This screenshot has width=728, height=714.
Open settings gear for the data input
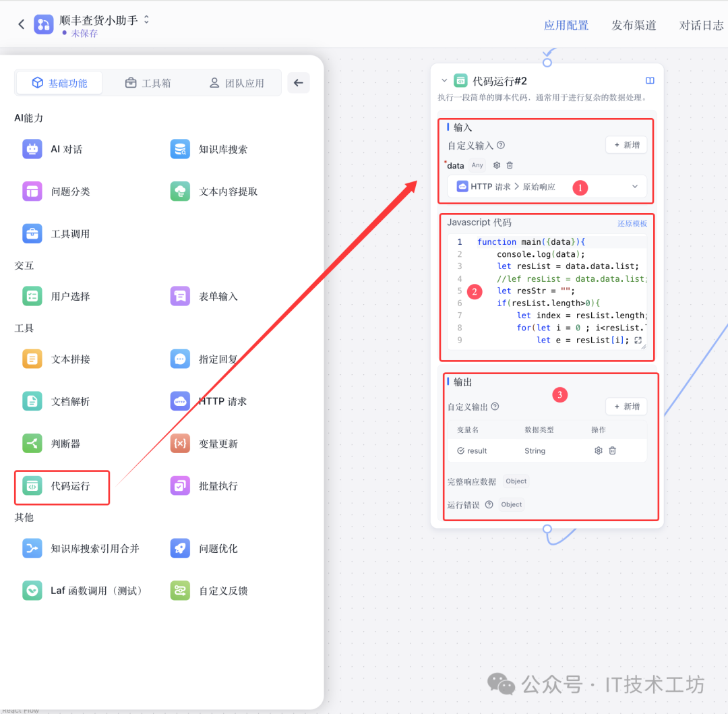497,165
